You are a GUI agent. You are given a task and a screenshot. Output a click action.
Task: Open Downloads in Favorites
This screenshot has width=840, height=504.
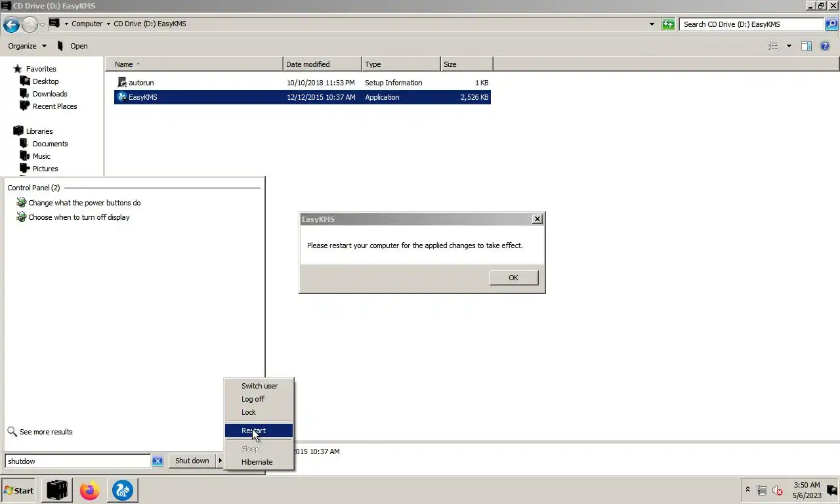coord(50,94)
